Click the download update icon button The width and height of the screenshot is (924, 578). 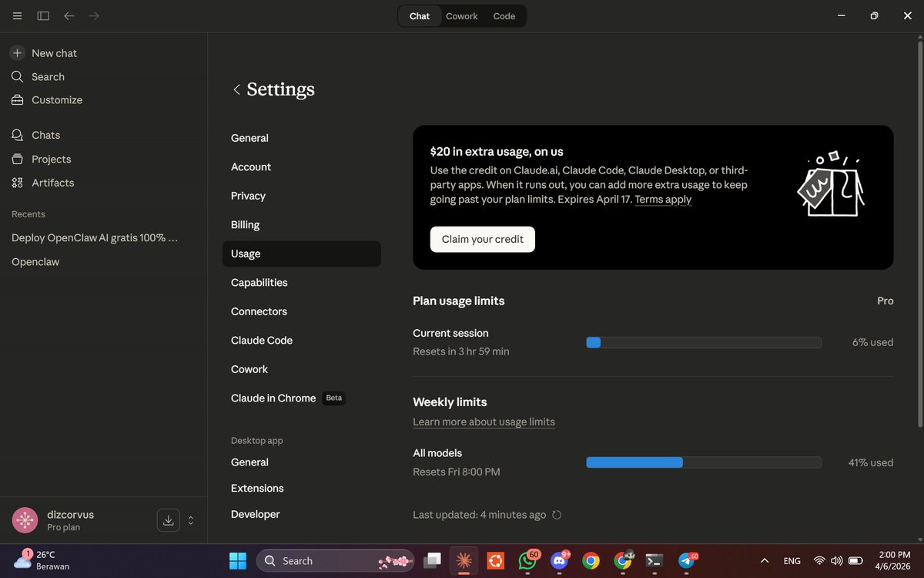coord(168,520)
